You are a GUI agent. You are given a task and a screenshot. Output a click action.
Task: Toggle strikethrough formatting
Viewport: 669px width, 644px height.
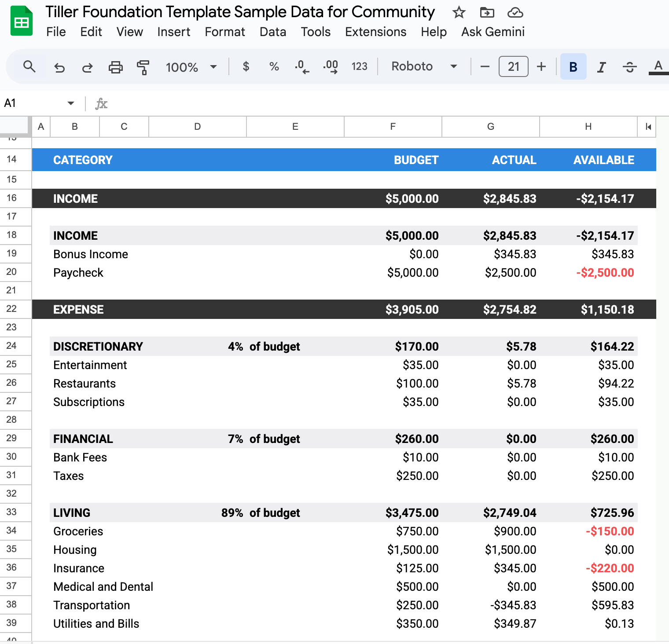coord(630,67)
